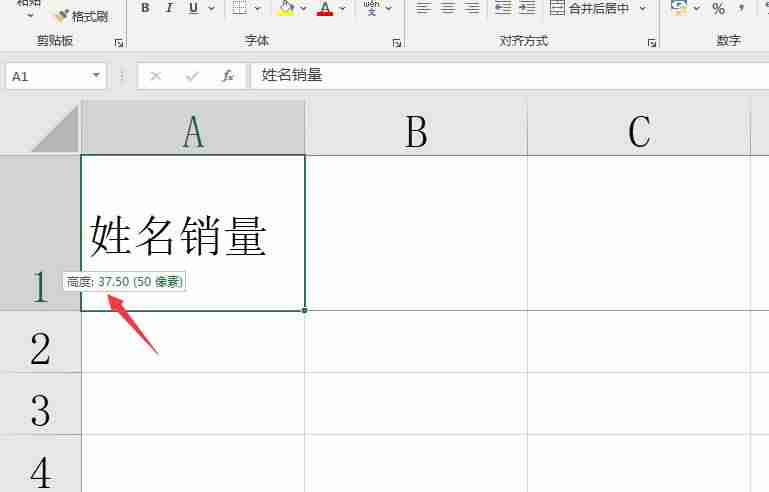This screenshot has height=492, width=769.
Task: Click the red font color A icon
Action: [x=325, y=8]
